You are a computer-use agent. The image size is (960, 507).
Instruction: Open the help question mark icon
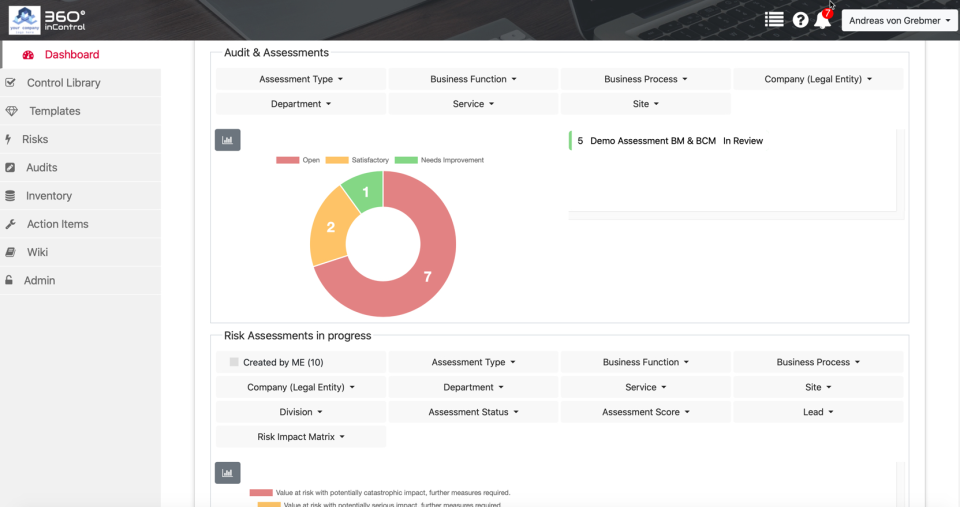coord(800,20)
